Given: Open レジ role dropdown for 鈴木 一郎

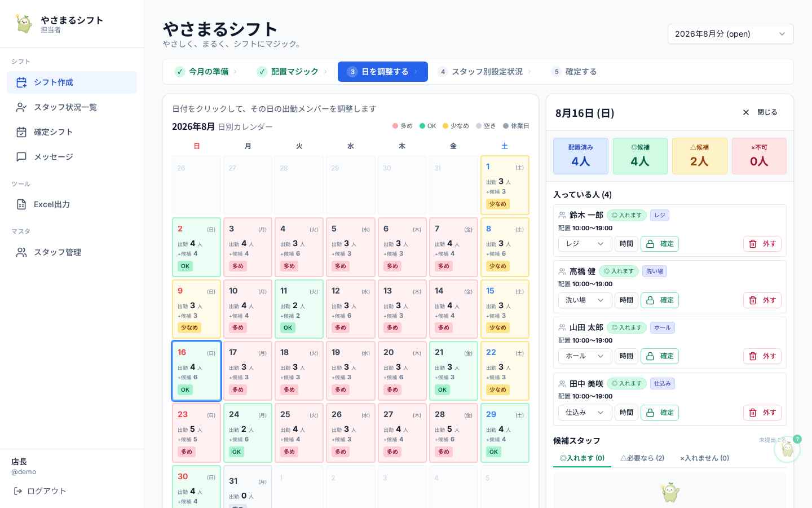Looking at the screenshot, I should click(585, 244).
